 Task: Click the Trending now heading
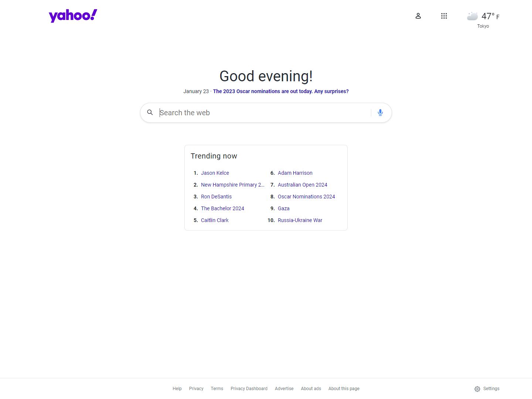point(214,156)
